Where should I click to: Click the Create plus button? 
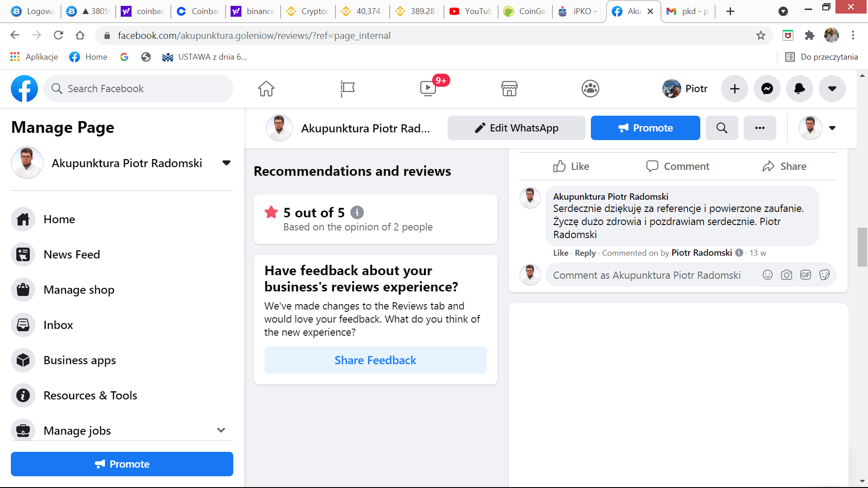click(x=735, y=89)
